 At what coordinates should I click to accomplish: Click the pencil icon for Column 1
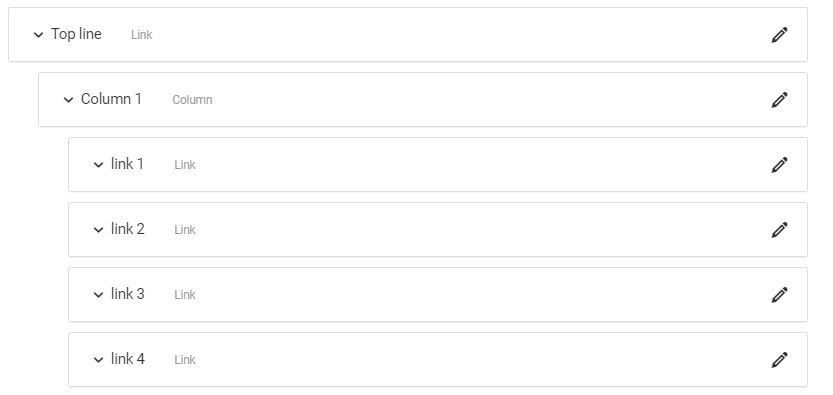coord(779,100)
